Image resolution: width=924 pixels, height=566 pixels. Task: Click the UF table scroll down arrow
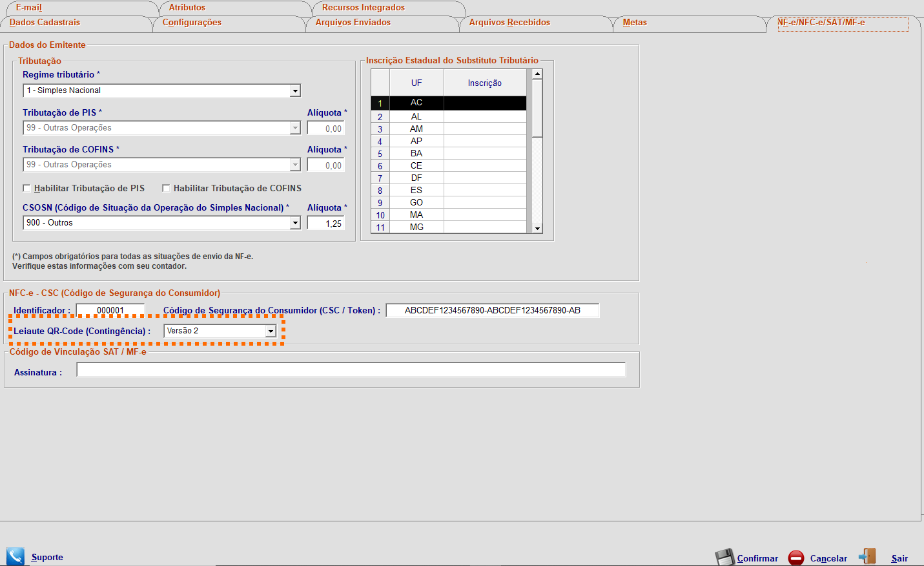point(537,229)
